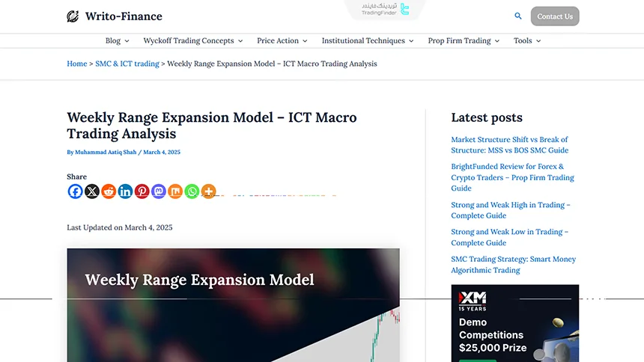The height and width of the screenshot is (362, 644).
Task: Share article on Facebook
Action: click(x=75, y=191)
